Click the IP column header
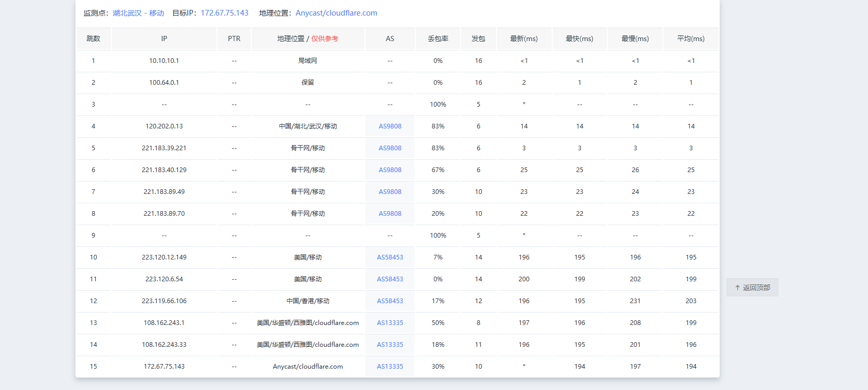Viewport: 868px width, 390px height. point(164,38)
